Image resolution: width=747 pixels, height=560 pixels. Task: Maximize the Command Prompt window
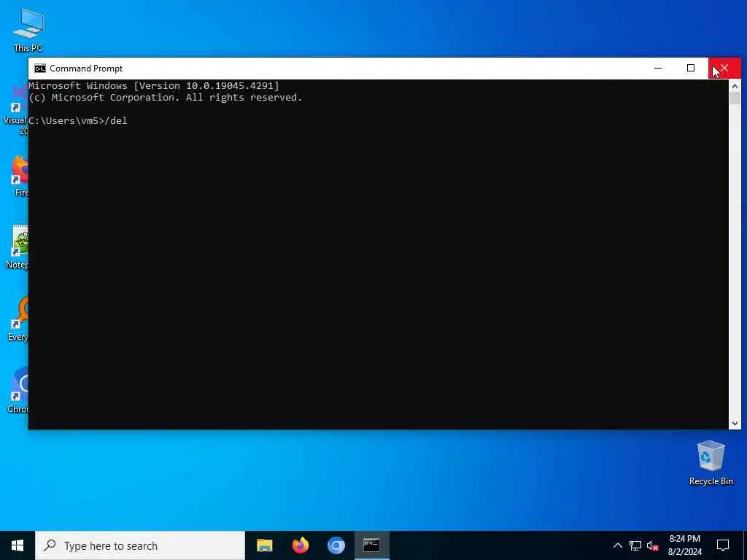click(x=691, y=68)
